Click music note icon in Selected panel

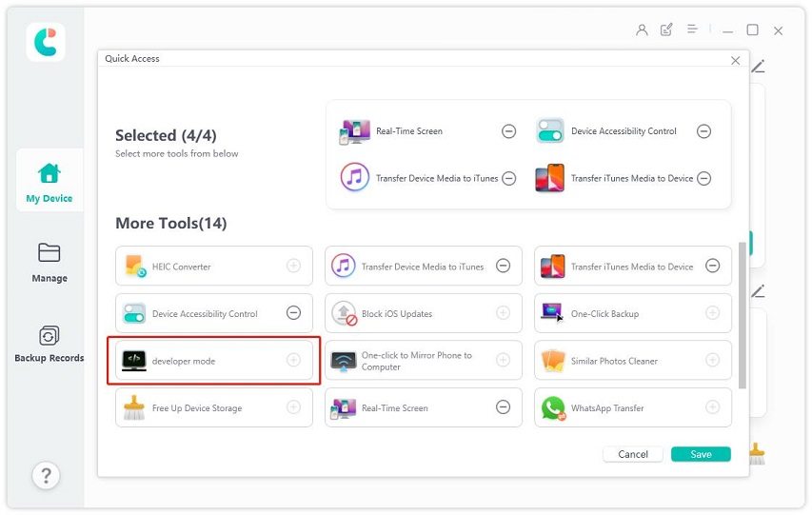click(x=355, y=177)
